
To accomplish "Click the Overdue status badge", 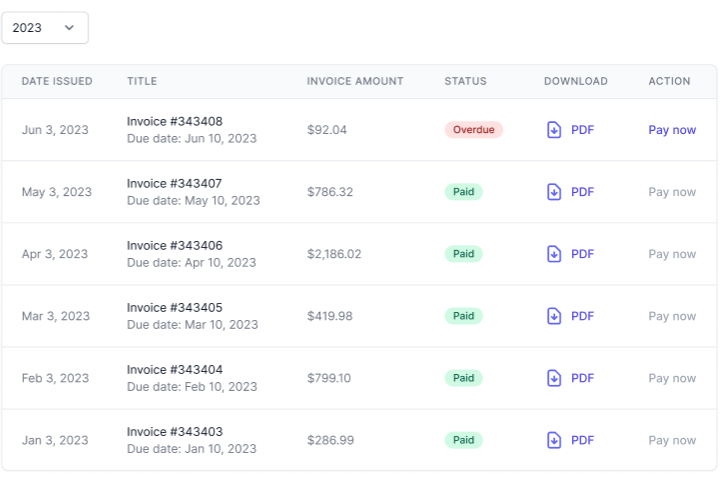I will point(473,130).
